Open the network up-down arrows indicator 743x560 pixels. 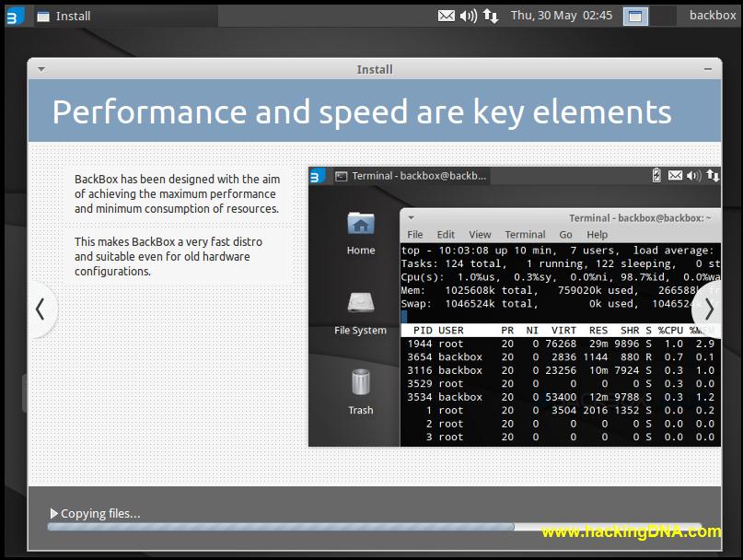(x=491, y=17)
